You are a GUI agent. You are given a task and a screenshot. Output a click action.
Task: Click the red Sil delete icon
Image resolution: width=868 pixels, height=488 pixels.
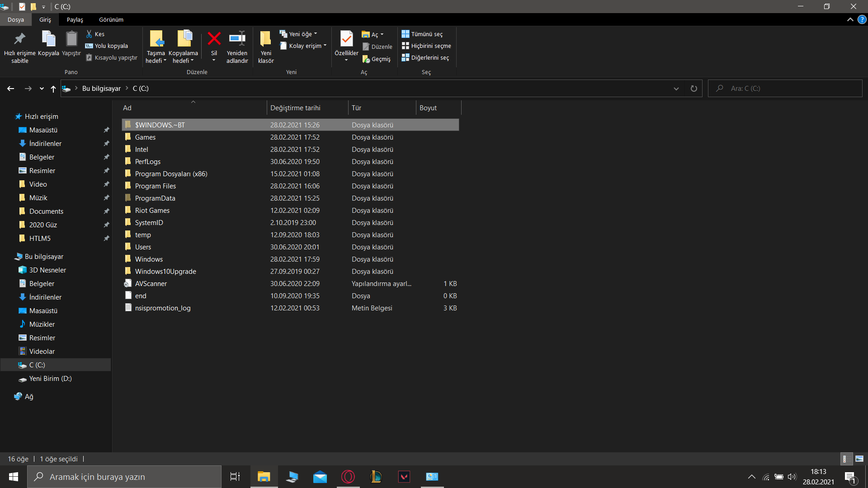(x=214, y=39)
